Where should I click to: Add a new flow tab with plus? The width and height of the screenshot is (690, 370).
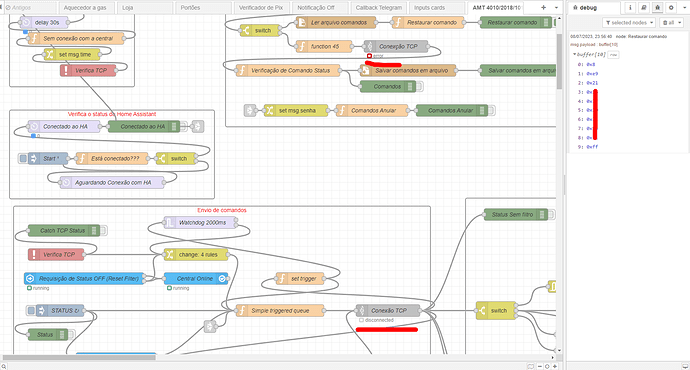543,7
